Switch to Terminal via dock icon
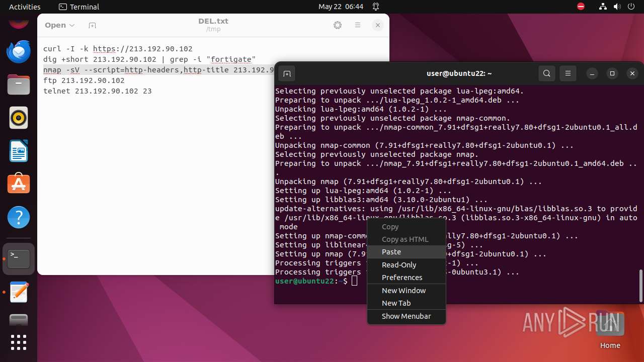Image resolution: width=644 pixels, height=362 pixels. coord(19,259)
